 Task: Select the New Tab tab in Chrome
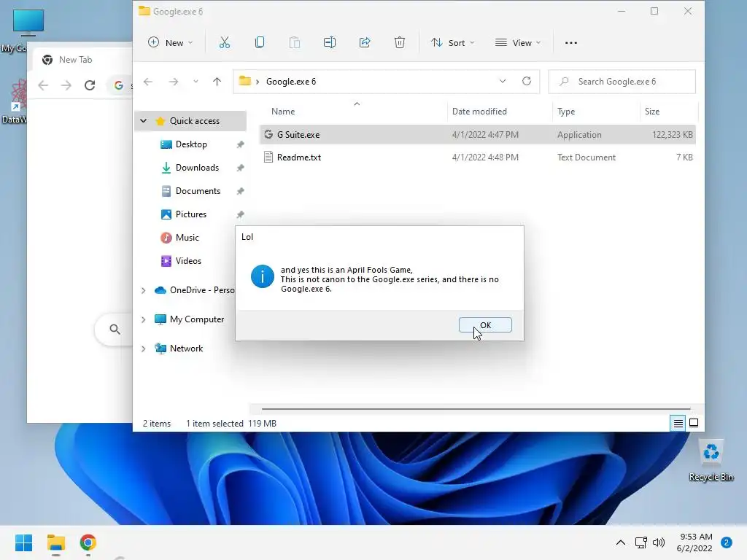[x=75, y=60]
